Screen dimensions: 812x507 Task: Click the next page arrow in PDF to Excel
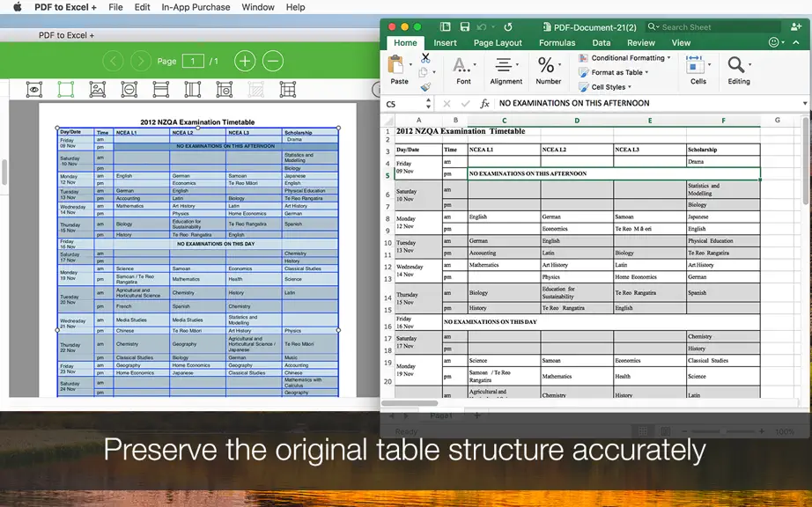(141, 61)
